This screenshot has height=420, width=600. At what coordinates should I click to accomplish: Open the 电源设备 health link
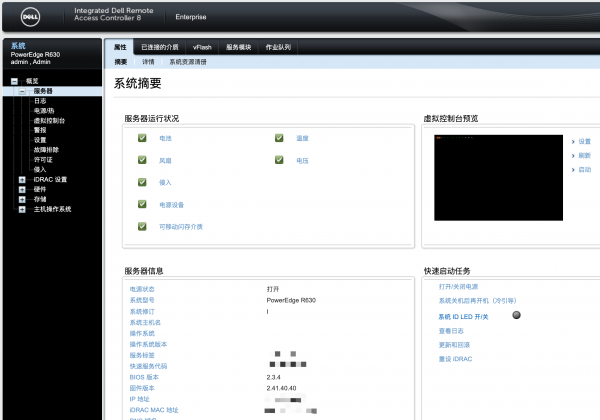coord(171,205)
